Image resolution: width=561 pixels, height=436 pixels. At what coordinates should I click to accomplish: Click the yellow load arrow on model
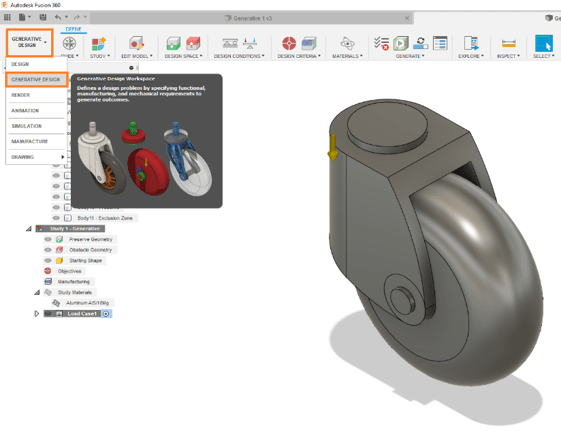point(333,148)
